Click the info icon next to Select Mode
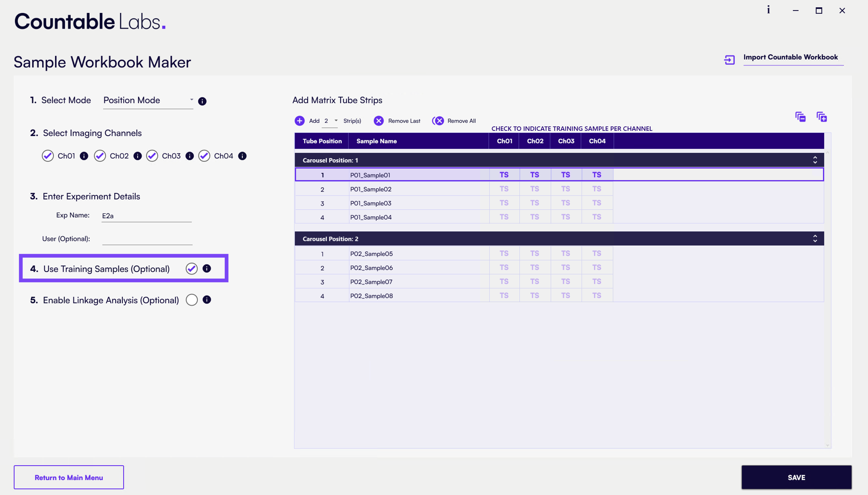 [202, 101]
